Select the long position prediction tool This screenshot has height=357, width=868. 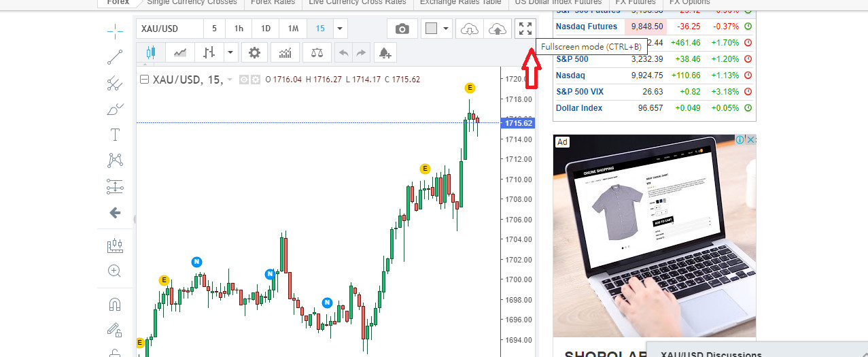(115, 186)
